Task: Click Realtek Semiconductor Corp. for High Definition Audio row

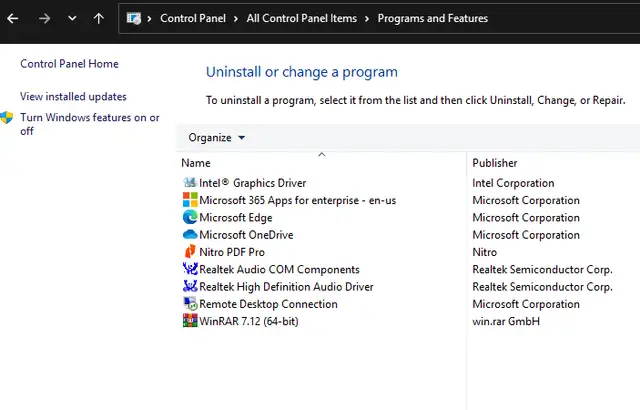Action: 542,286
